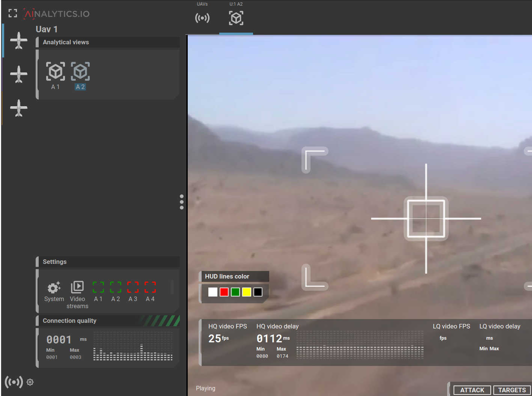Click the TARGETS button
The height and width of the screenshot is (396, 532).
coord(512,390)
